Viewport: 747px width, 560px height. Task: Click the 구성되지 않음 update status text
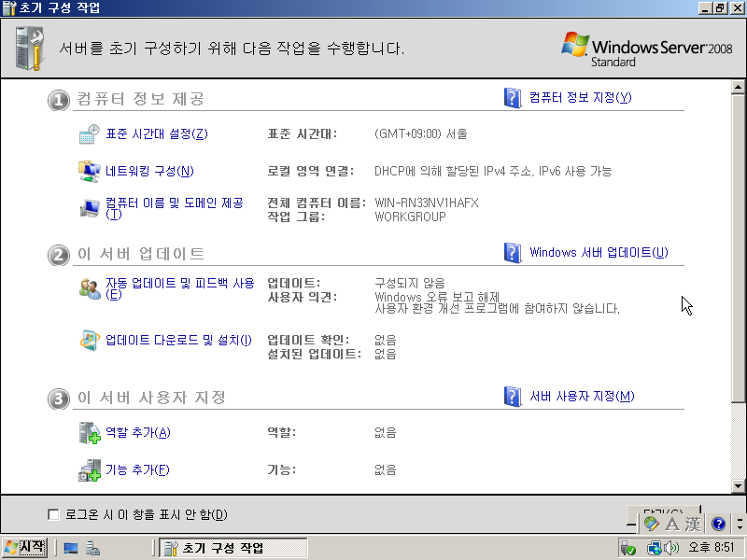(409, 284)
